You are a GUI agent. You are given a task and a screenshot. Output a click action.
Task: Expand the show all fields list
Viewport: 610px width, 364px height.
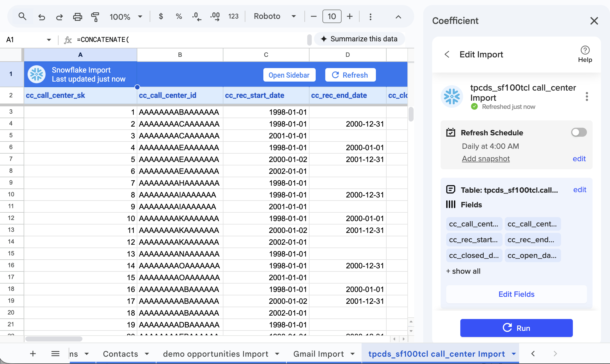463,271
